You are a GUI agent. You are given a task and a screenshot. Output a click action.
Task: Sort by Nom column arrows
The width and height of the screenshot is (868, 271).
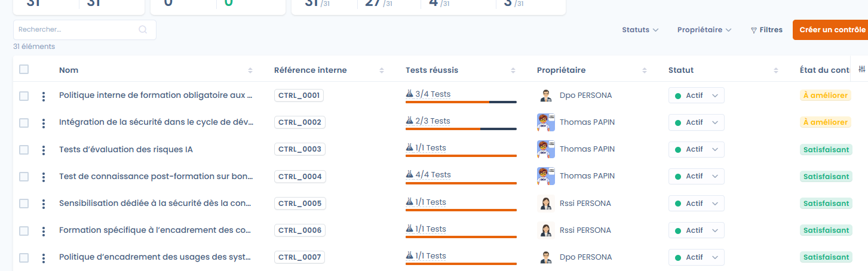[x=250, y=70]
